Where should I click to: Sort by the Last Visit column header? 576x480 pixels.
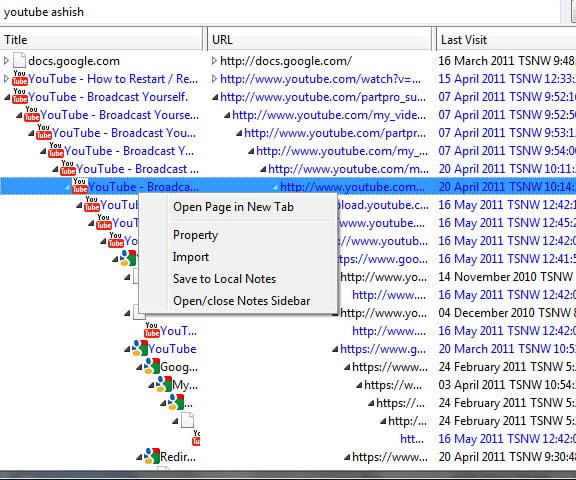tap(506, 40)
